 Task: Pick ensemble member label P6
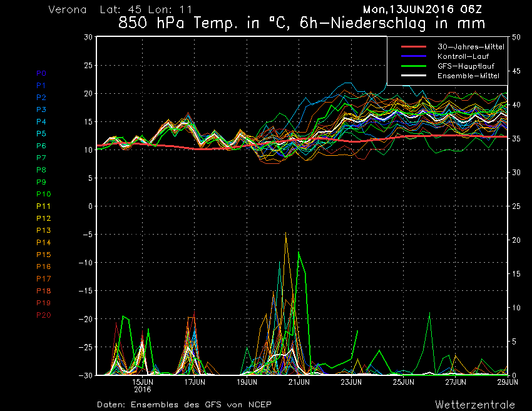tap(41, 146)
